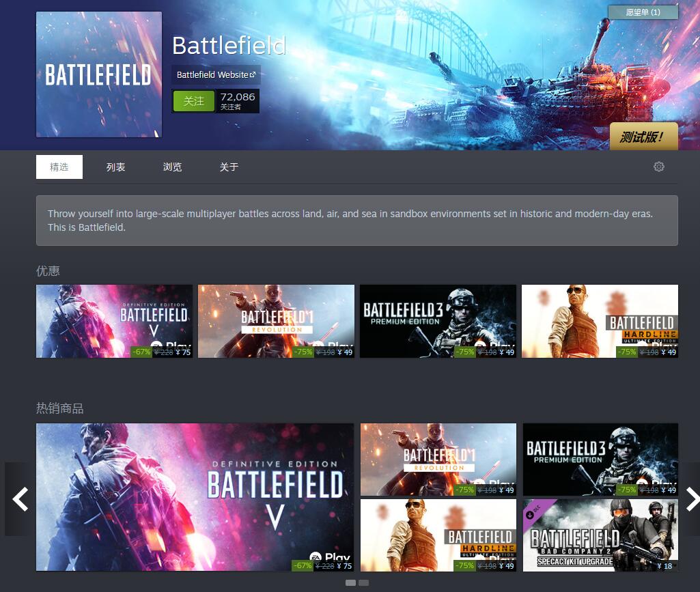Select the first carousel page dot

tap(350, 582)
